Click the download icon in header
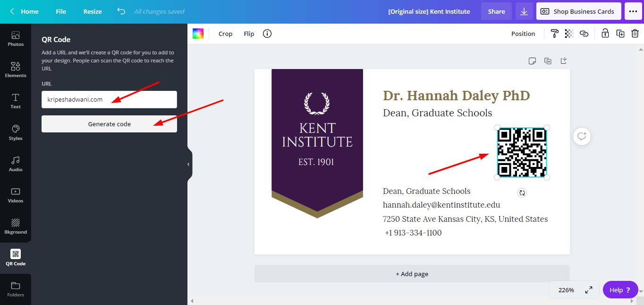The width and height of the screenshot is (644, 305). pyautogui.click(x=524, y=11)
